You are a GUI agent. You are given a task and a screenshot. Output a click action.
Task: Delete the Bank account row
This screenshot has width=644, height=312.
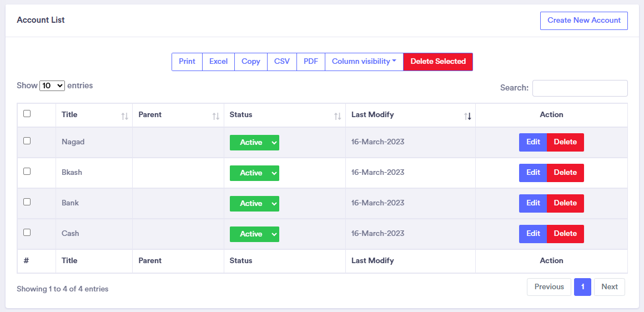[565, 203]
